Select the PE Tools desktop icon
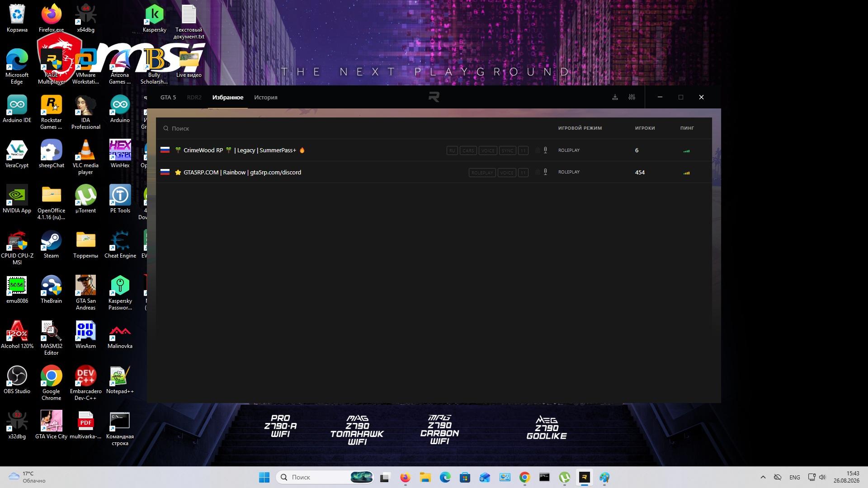 click(x=120, y=200)
